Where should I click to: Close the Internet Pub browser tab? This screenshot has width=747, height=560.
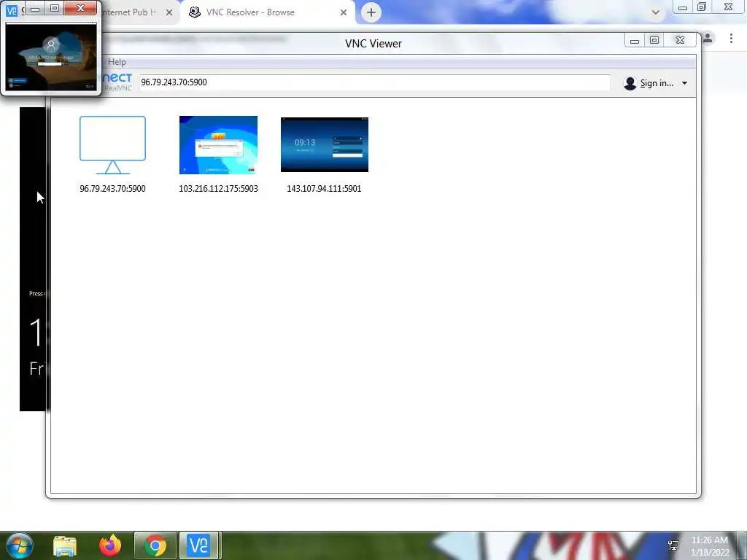(169, 13)
